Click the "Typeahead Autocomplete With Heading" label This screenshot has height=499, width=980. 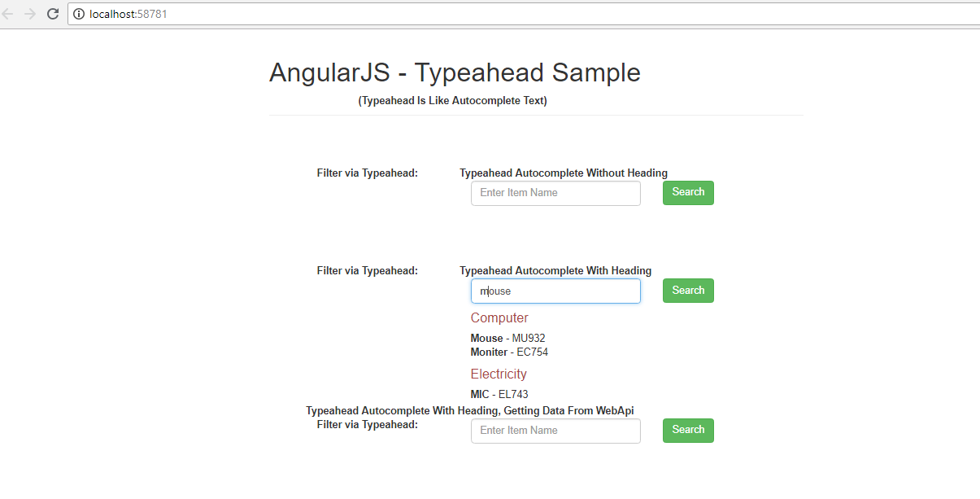point(556,270)
